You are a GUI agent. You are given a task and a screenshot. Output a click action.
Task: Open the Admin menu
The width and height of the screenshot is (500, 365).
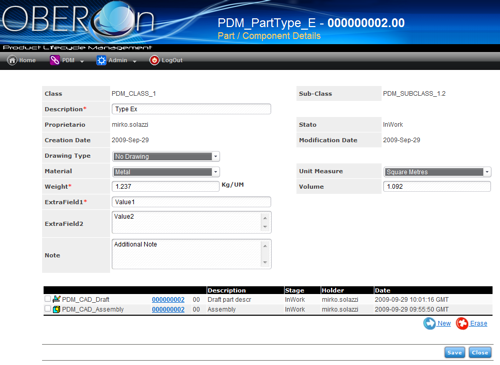pyautogui.click(x=117, y=60)
